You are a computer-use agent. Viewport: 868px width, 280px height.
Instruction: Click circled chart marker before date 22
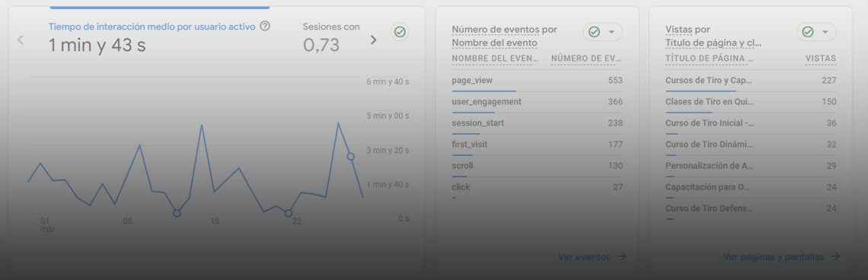(x=289, y=213)
